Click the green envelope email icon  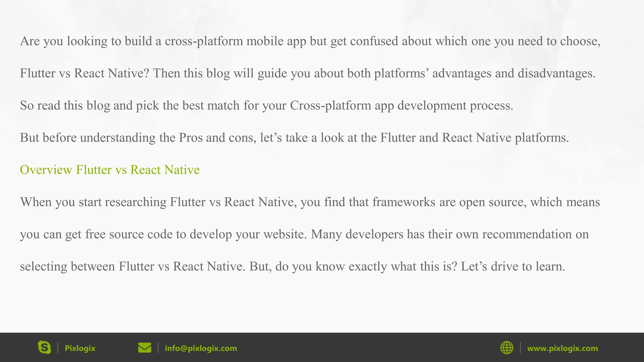click(x=145, y=348)
